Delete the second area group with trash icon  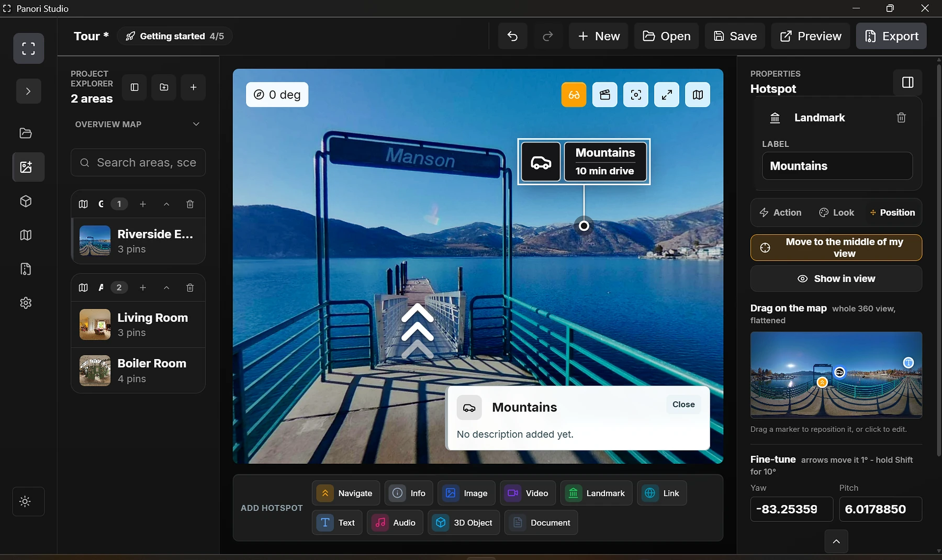tap(190, 288)
